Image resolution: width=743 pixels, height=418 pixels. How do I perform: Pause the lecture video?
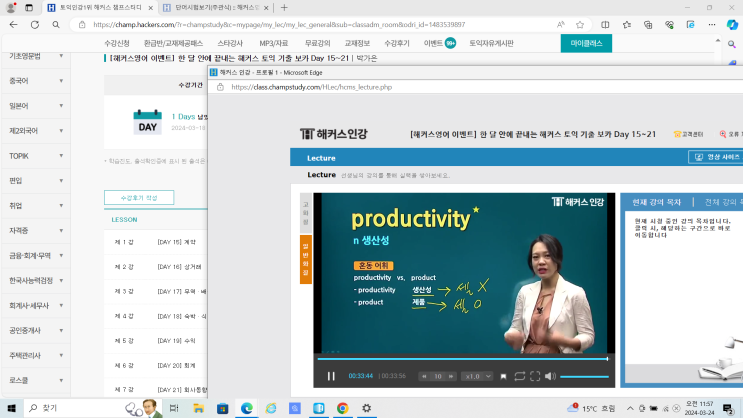click(331, 376)
